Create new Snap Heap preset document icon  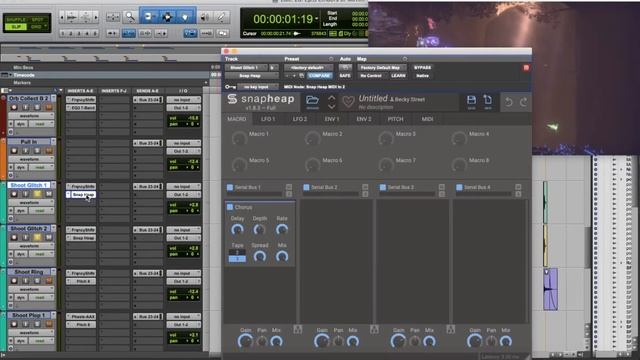pos(488,101)
